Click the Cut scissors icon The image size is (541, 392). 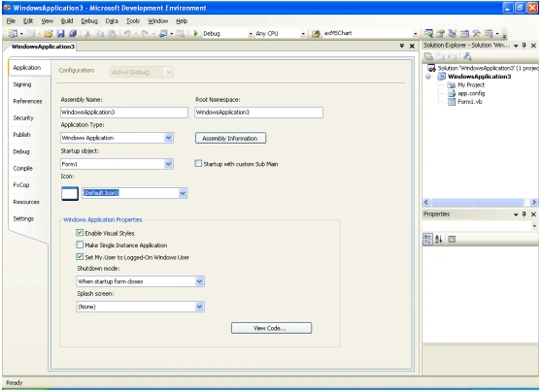(87, 33)
